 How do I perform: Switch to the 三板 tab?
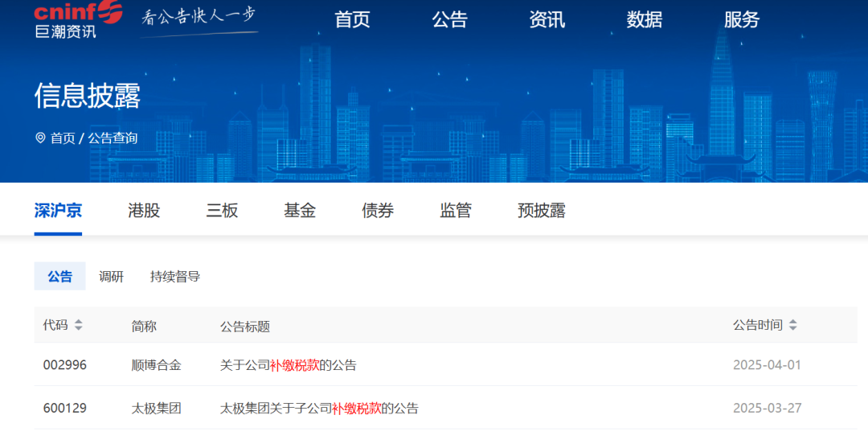pos(222,211)
